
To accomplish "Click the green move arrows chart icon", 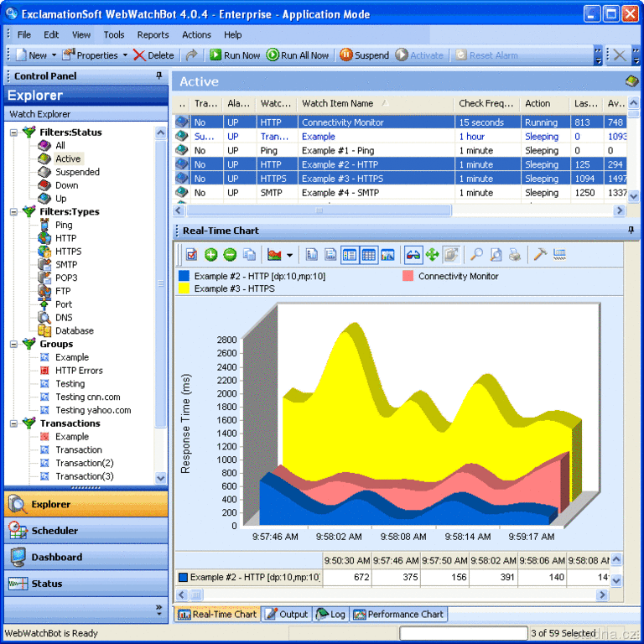I will [432, 255].
